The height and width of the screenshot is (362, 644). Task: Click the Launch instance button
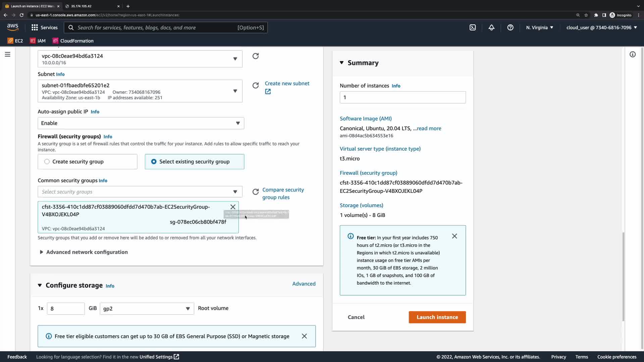click(x=437, y=317)
